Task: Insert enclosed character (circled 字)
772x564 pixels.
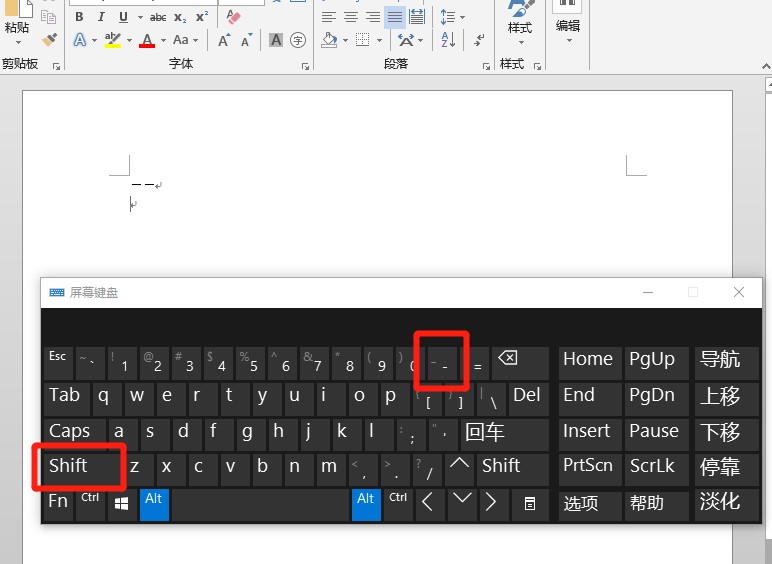Action: point(298,40)
